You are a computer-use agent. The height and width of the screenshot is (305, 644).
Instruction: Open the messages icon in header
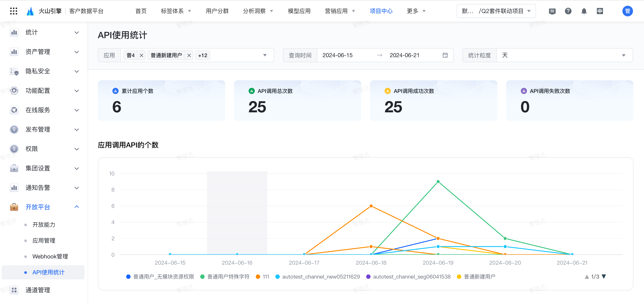point(552,11)
